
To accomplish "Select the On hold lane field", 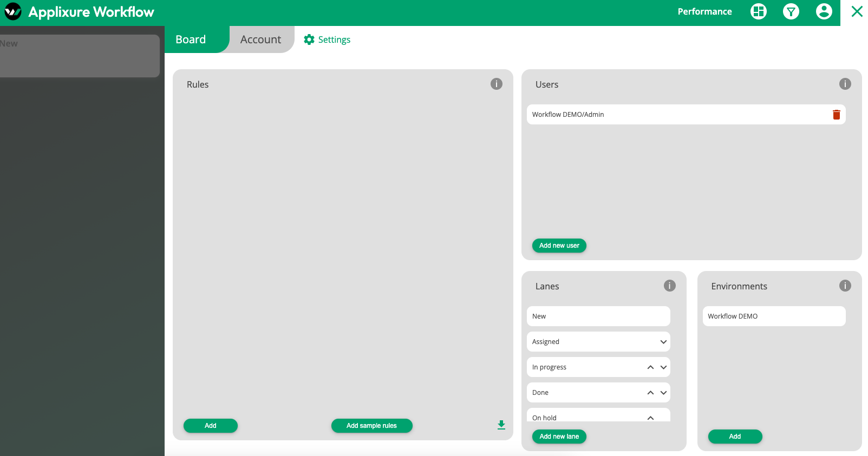I will (598, 415).
